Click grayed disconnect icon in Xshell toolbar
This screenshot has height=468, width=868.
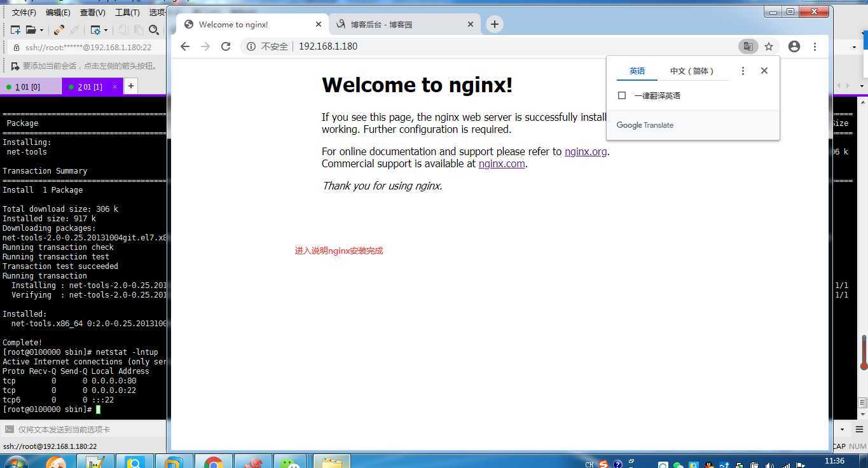[x=74, y=30]
